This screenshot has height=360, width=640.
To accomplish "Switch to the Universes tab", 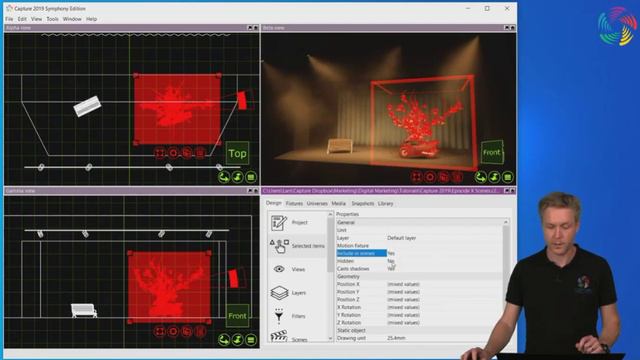I will click(317, 203).
